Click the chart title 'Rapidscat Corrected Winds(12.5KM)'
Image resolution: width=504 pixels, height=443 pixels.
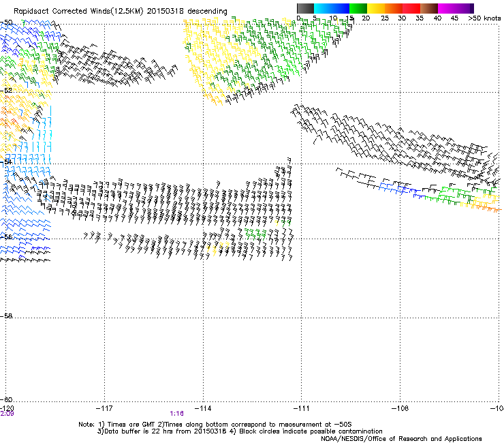pyautogui.click(x=78, y=12)
